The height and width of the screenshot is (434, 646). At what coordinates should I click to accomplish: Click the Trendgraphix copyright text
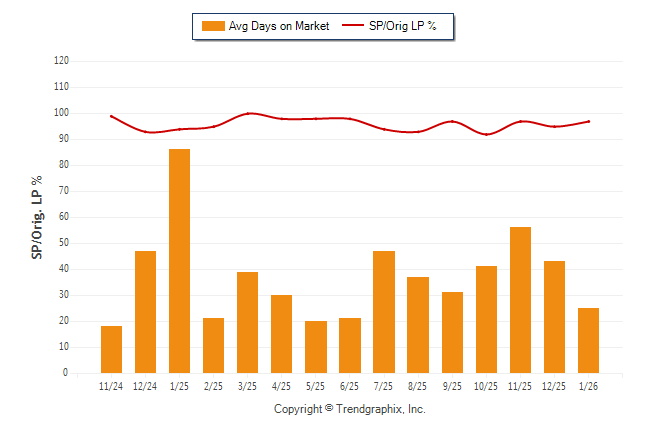pos(349,409)
